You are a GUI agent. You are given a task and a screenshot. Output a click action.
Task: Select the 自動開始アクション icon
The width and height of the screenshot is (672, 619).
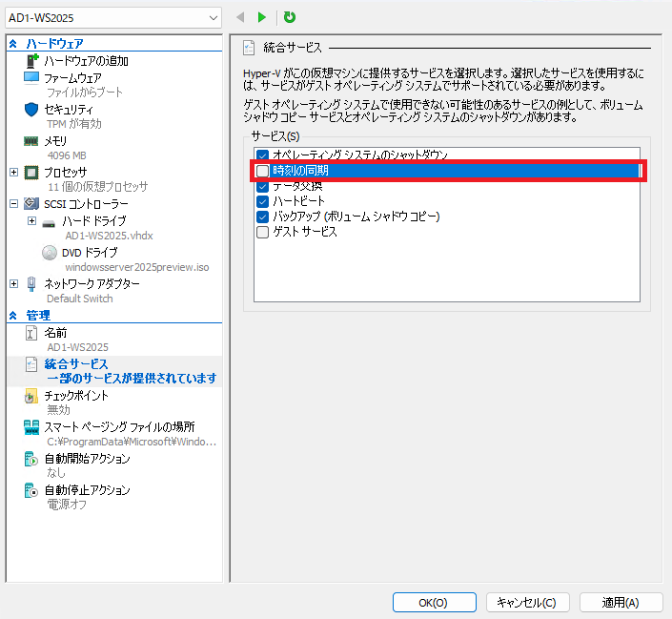31,459
